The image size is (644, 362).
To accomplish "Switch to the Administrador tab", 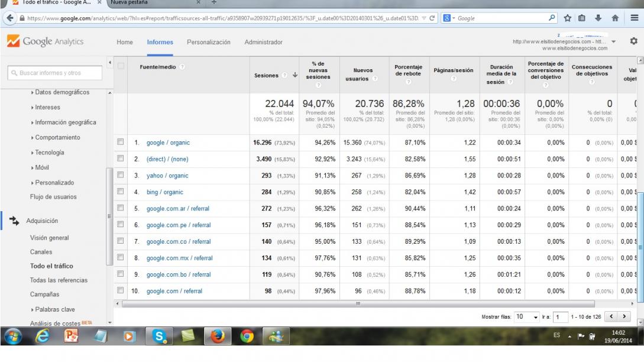I will point(263,42).
